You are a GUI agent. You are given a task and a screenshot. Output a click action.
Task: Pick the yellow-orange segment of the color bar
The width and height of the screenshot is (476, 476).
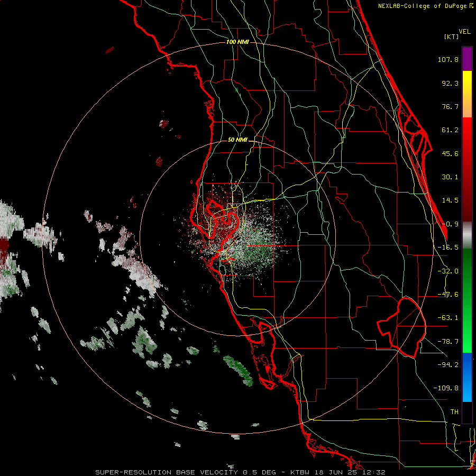coord(467,94)
